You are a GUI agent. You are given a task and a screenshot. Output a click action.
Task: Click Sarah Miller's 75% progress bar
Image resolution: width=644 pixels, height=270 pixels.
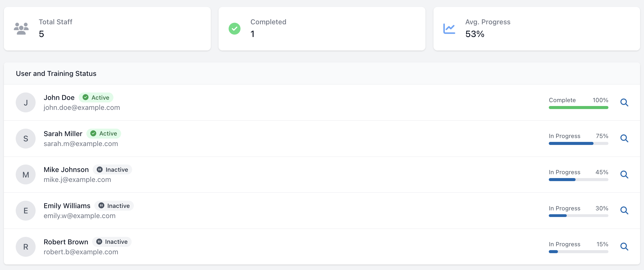(x=578, y=144)
